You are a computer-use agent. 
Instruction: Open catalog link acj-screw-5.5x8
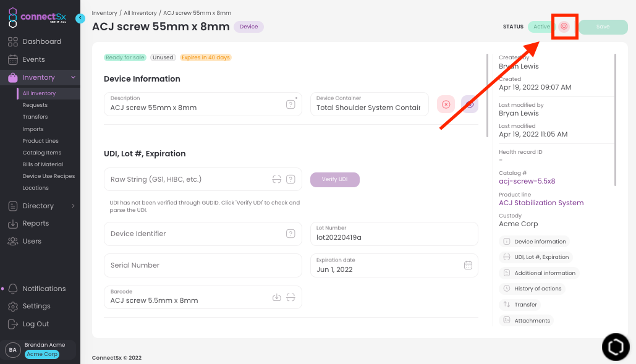tap(527, 181)
